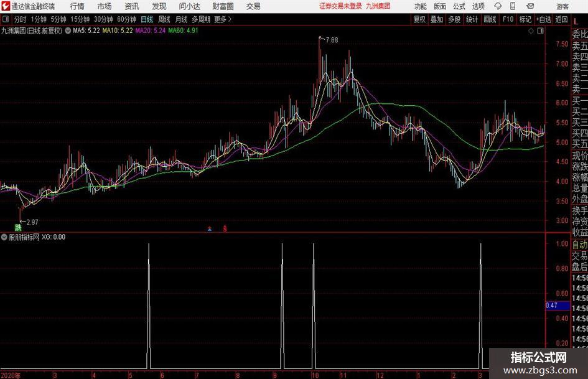The image size is (588, 379).
Task: Click the green 跌 marker icon
Action: (18, 227)
